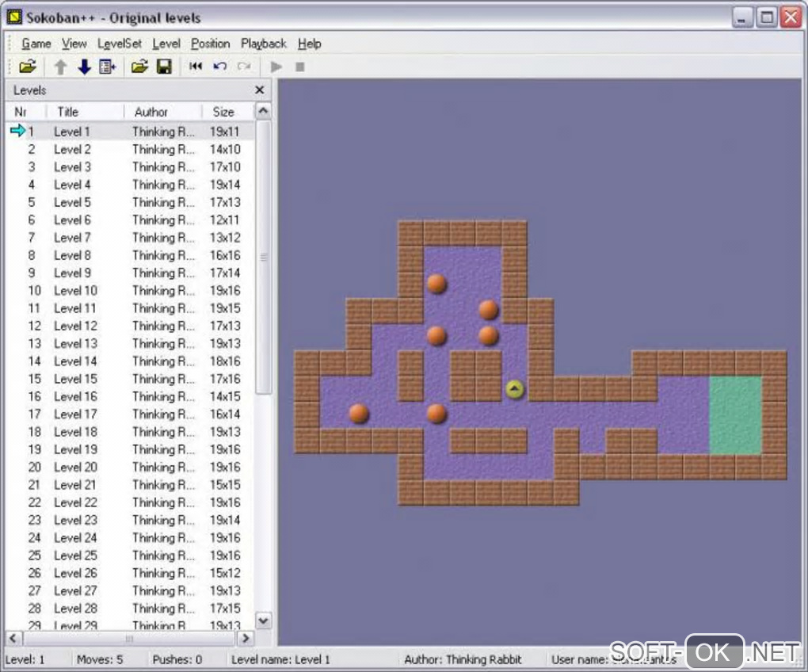The width and height of the screenshot is (808, 672).
Task: Open saved position with the second folder icon
Action: click(x=139, y=67)
